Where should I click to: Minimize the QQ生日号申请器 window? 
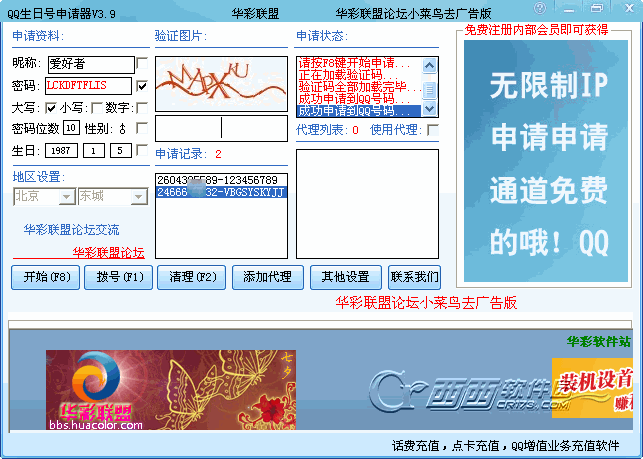568,9
